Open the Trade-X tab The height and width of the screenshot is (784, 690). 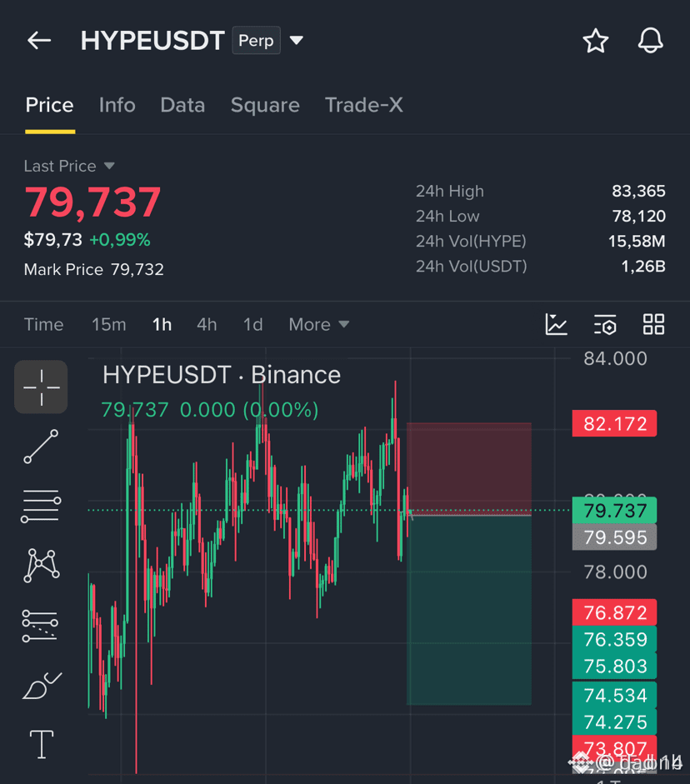[364, 105]
